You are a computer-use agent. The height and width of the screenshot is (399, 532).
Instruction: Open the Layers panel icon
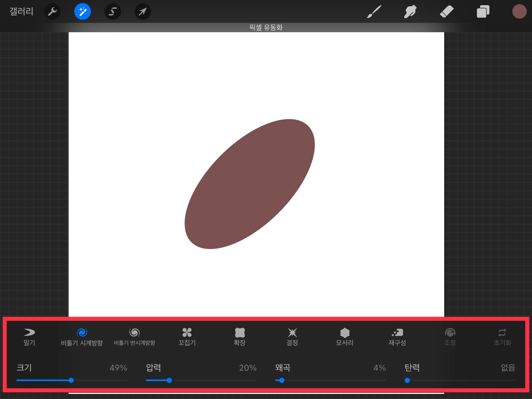point(483,12)
